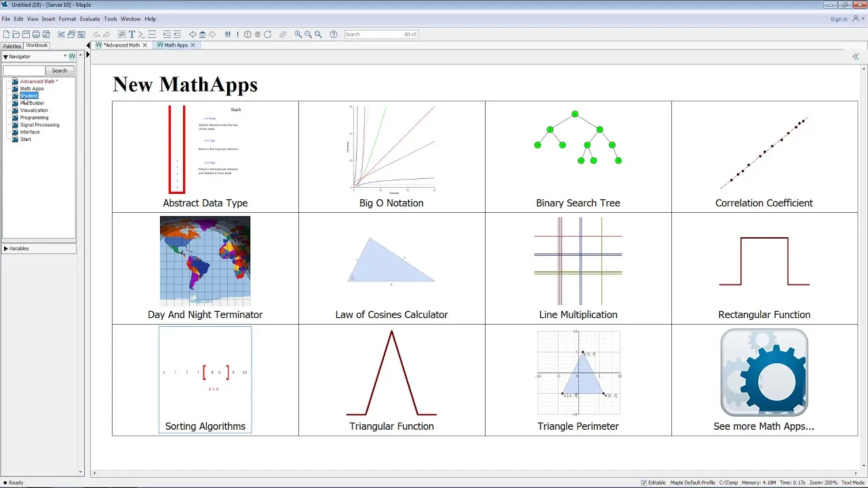Click the Print Preview toolbar icon

[x=46, y=34]
